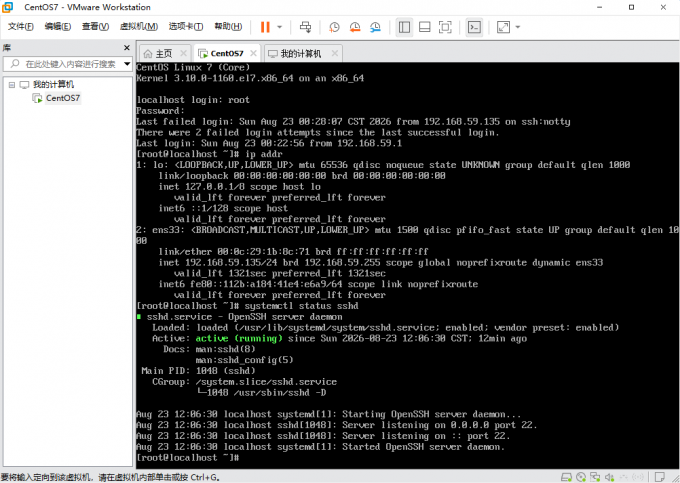Click the library search input field
The width and height of the screenshot is (680, 483).
tap(67, 64)
